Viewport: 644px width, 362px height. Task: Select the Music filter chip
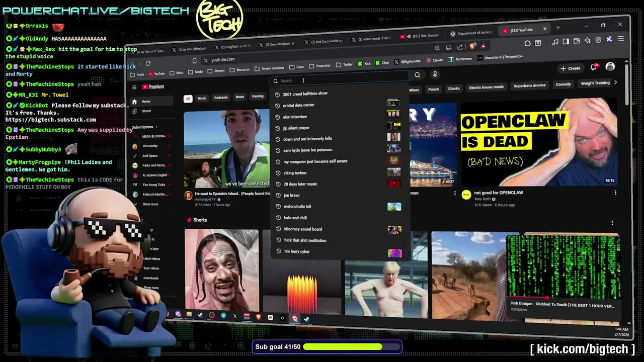pyautogui.click(x=202, y=98)
